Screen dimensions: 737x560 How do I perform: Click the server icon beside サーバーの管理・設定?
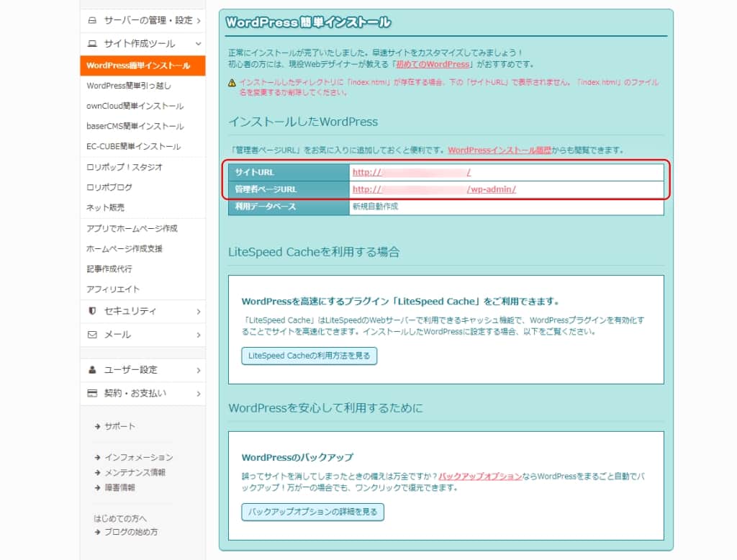(92, 20)
